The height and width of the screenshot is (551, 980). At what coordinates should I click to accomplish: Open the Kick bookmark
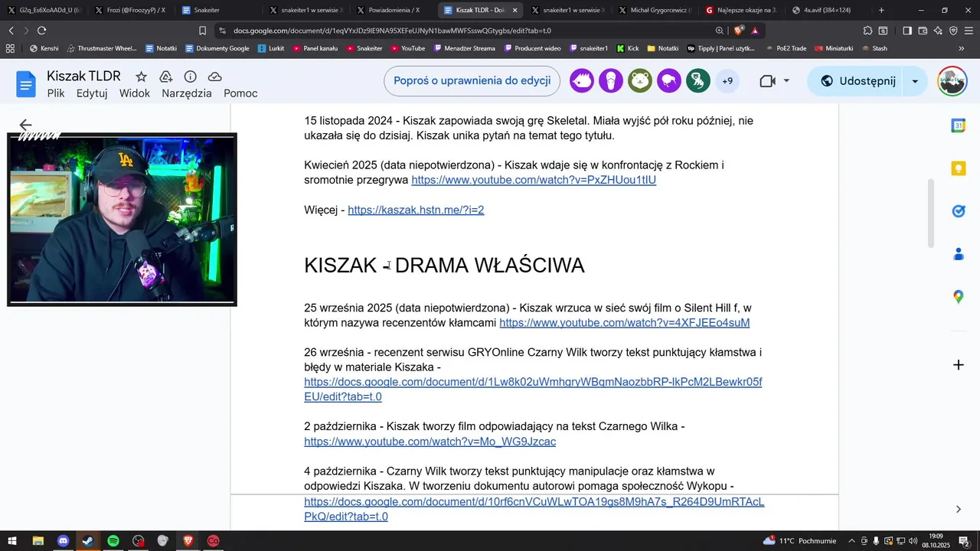click(x=628, y=48)
